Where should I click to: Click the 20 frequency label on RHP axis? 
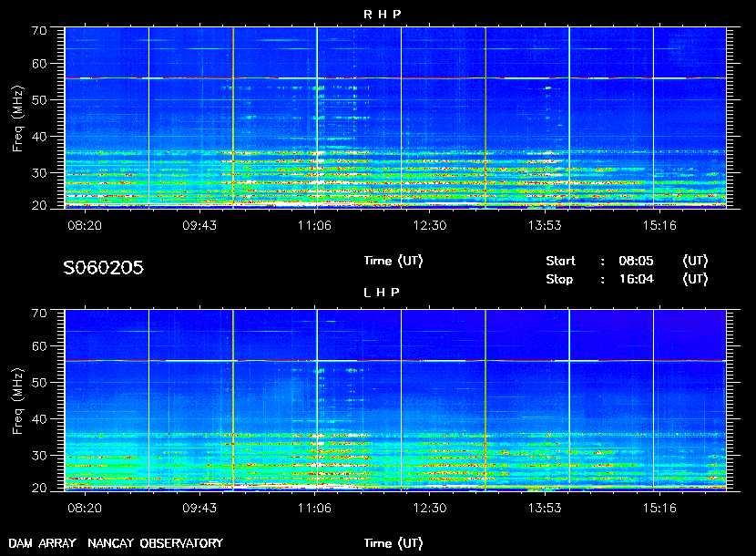point(39,206)
